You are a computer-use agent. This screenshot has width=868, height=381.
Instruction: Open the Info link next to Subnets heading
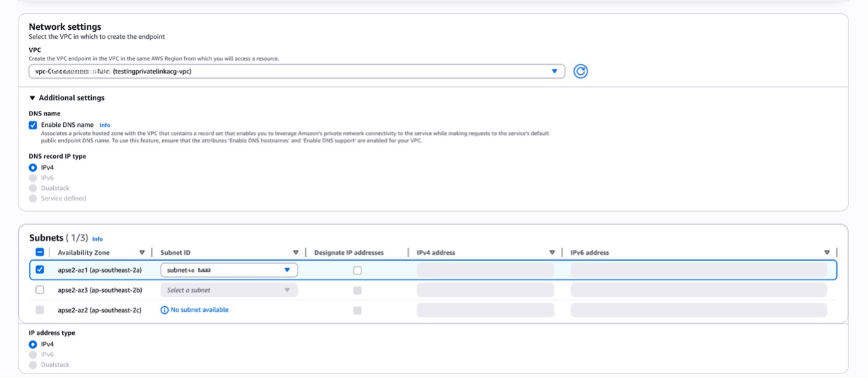pos(97,239)
